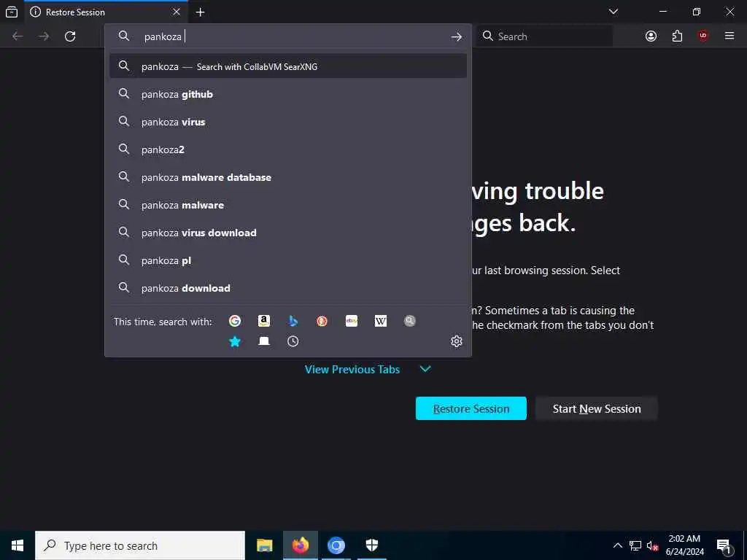Select the gray magnifier search engine icon

(410, 322)
